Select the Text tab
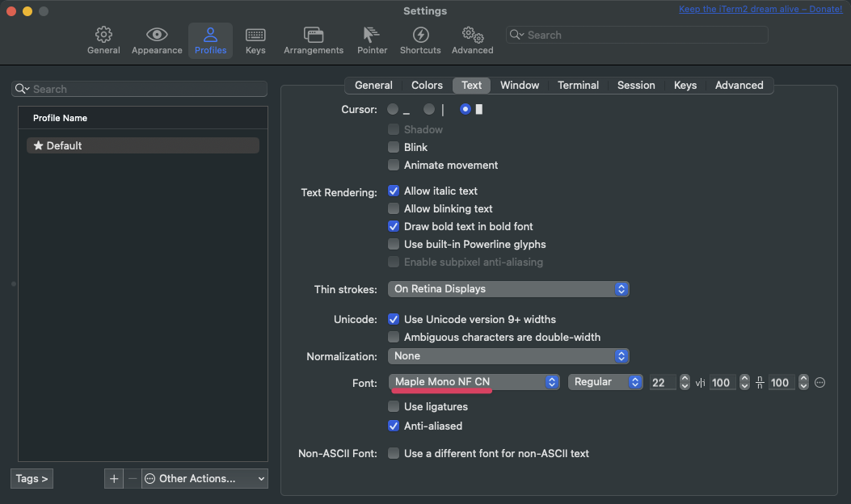The image size is (851, 504). pos(472,85)
